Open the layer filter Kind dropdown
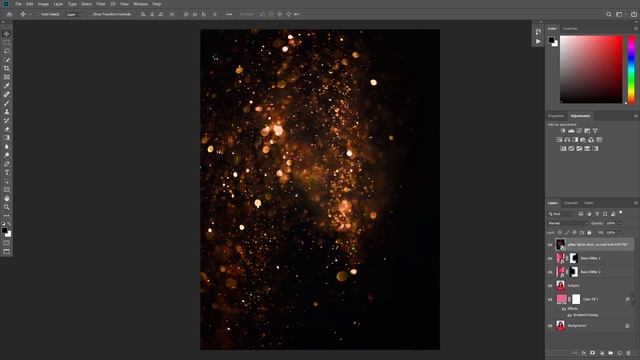The height and width of the screenshot is (360, 640). 562,214
